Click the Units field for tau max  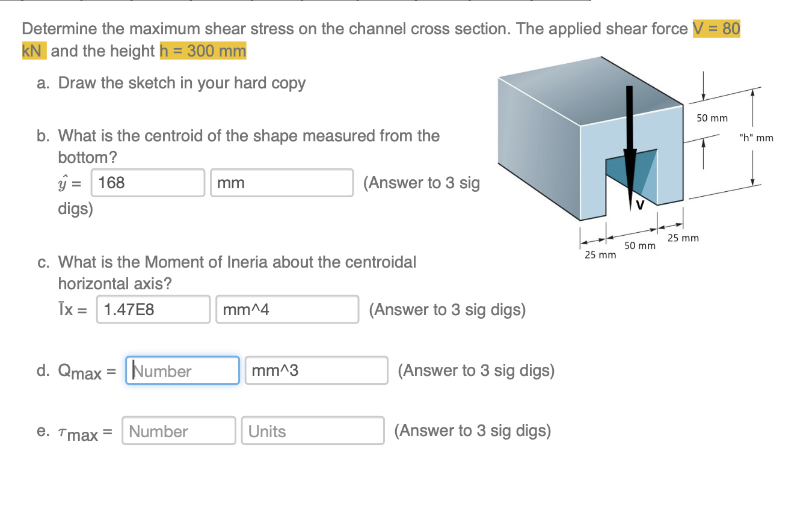312,431
